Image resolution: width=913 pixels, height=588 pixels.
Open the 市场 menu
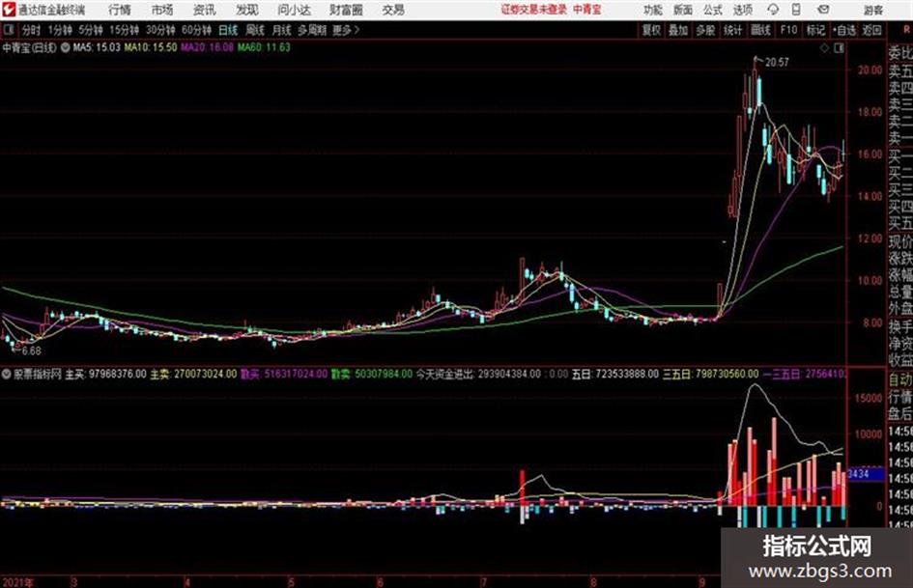162,10
